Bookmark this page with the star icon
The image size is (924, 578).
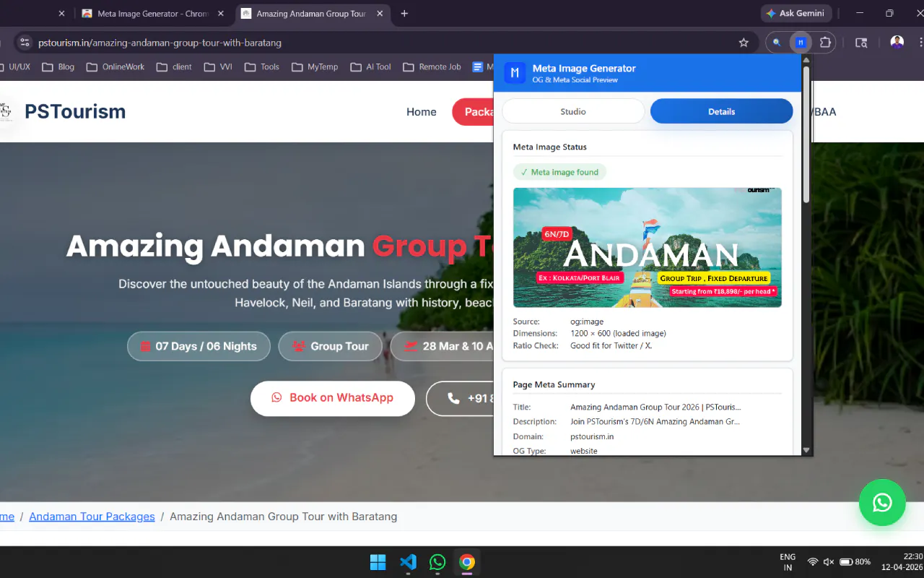click(744, 43)
